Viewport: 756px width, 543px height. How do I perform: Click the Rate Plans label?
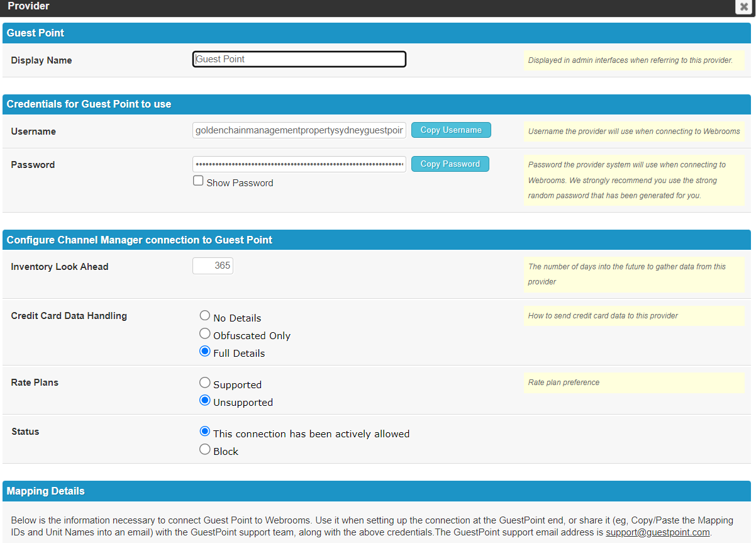pos(35,383)
